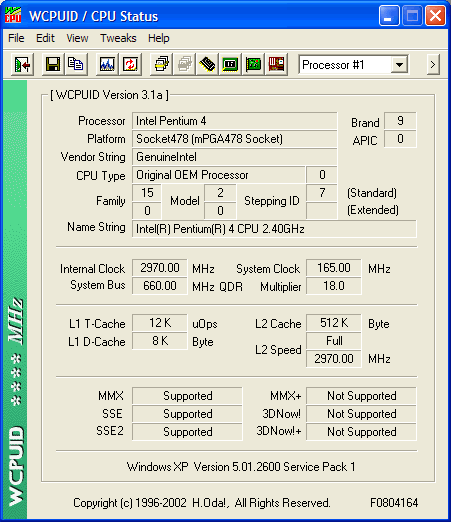The width and height of the screenshot is (451, 522).
Task: Open the red motherboard icon
Action: point(276,64)
